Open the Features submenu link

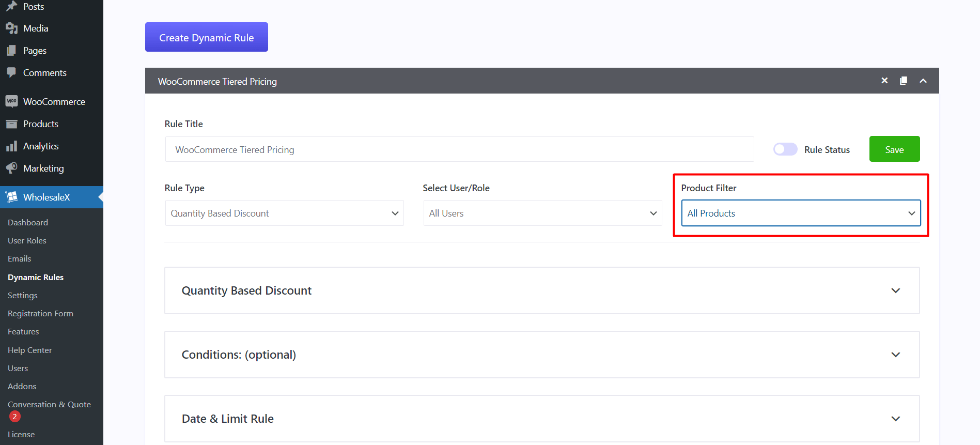point(23,331)
